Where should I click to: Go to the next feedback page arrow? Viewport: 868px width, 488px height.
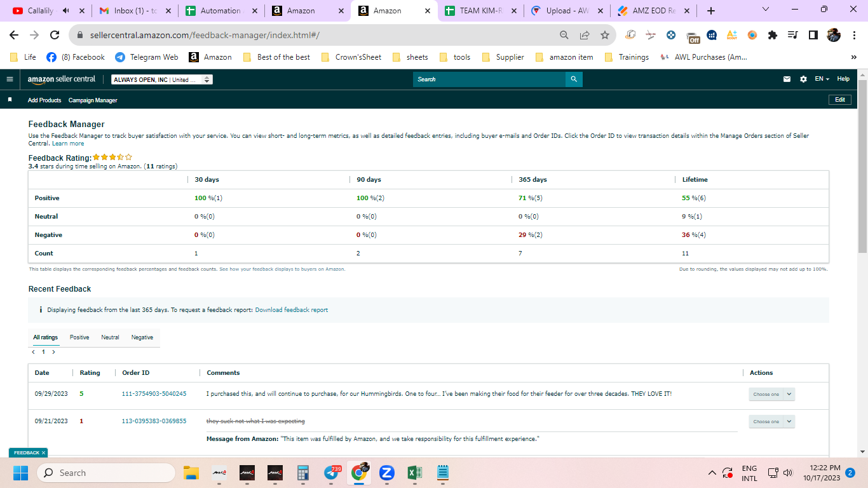pyautogui.click(x=53, y=352)
